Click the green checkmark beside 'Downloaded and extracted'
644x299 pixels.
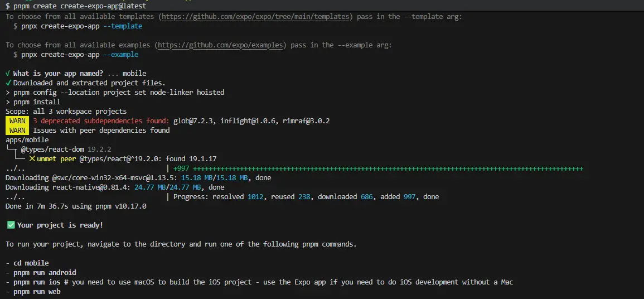(x=8, y=83)
